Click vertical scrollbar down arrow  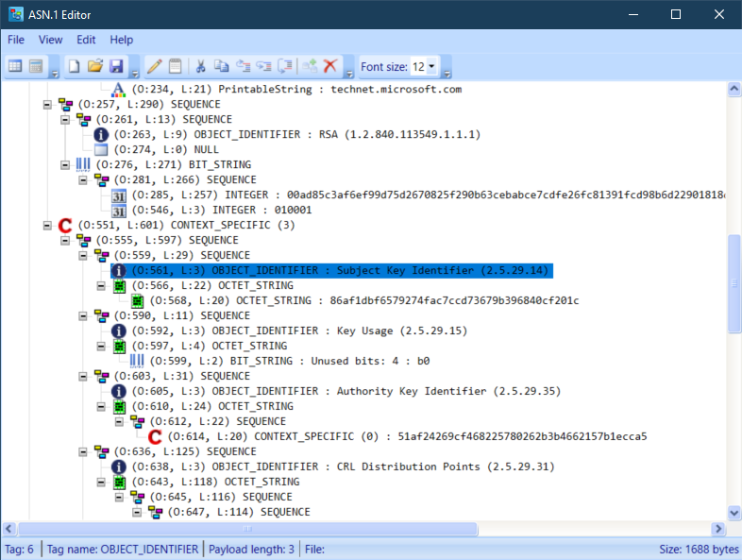click(734, 512)
